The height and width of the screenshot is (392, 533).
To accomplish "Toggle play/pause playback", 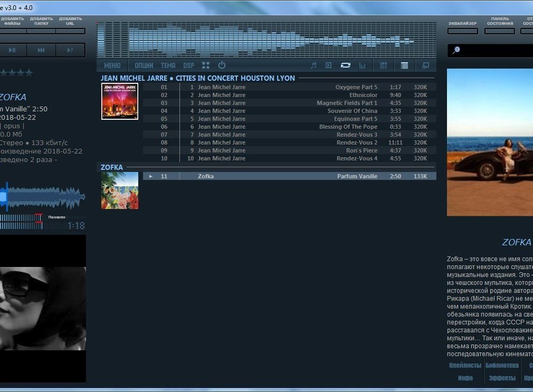I will click(13, 50).
